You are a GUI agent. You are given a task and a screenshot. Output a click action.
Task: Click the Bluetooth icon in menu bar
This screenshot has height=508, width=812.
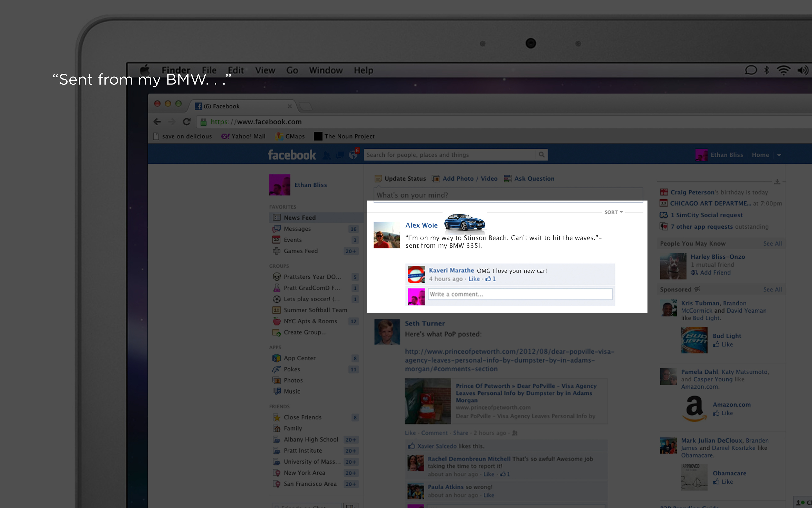(x=767, y=70)
